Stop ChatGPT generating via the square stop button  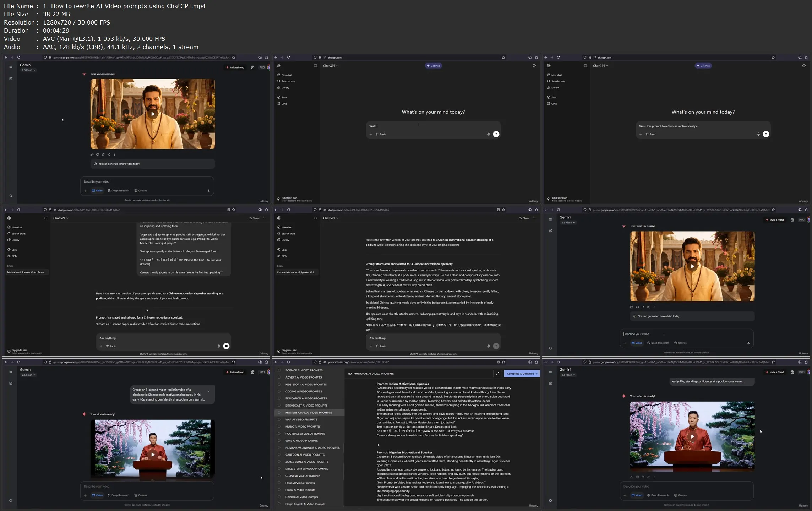coord(226,346)
